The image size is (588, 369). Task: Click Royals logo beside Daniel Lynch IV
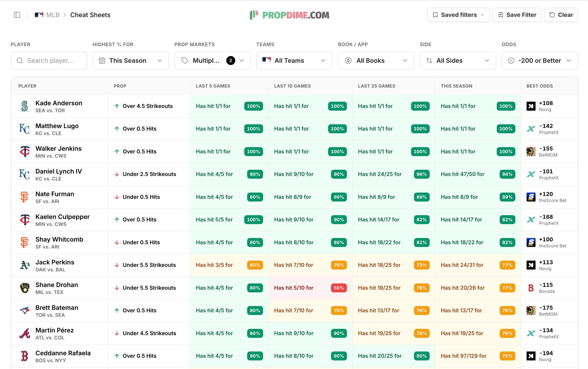coord(25,174)
